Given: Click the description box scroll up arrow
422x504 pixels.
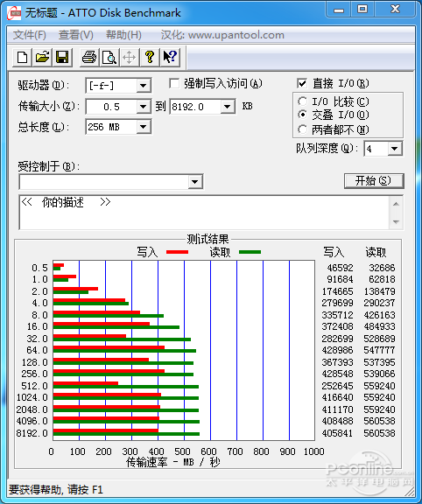Looking at the screenshot, I should pos(397,204).
